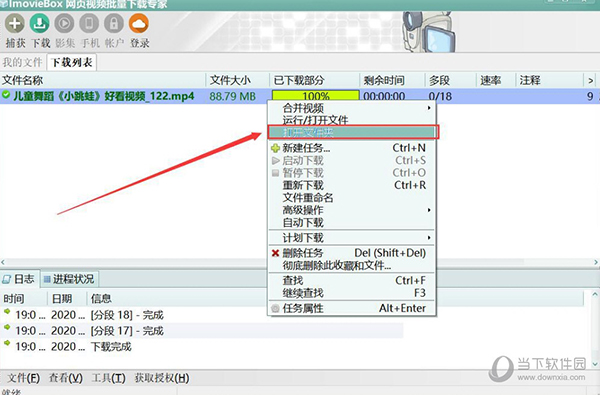This screenshot has height=395, width=600.
Task: Choose 新建任务... Ctrl+N
Action: pos(352,148)
